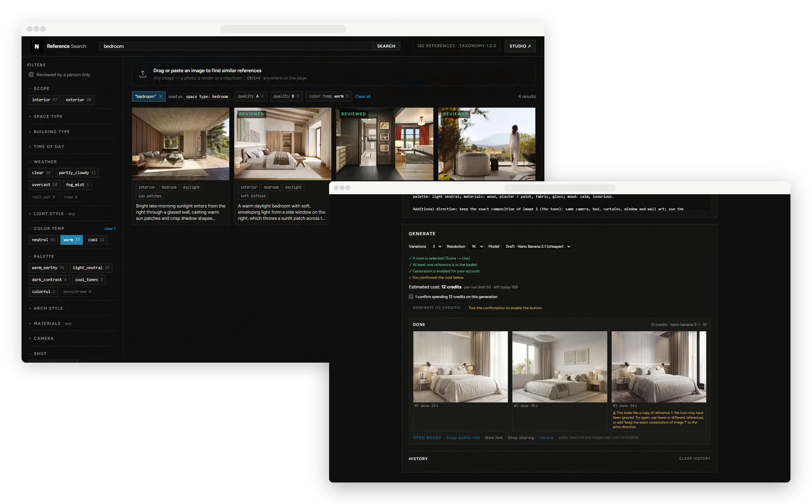This screenshot has height=504, width=812.
Task: Click the "soft diffuse" tag on second card
Action: 253,196
